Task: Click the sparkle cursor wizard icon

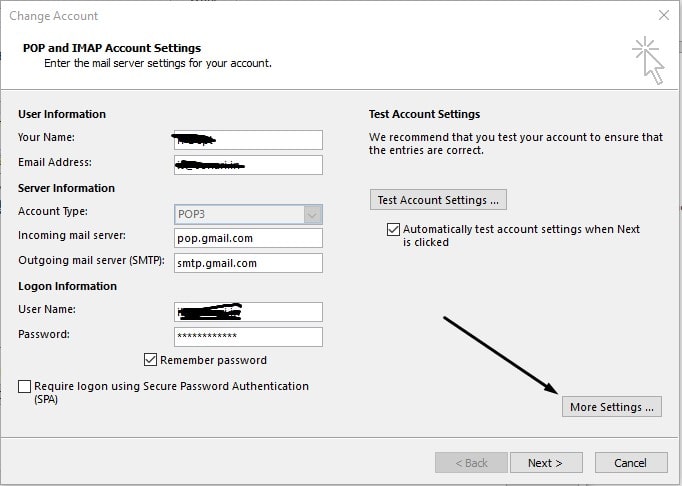Action: pyautogui.click(x=647, y=59)
